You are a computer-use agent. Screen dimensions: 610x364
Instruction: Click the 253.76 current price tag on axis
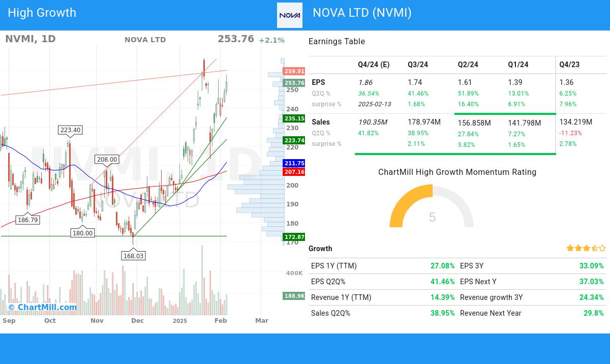click(294, 83)
